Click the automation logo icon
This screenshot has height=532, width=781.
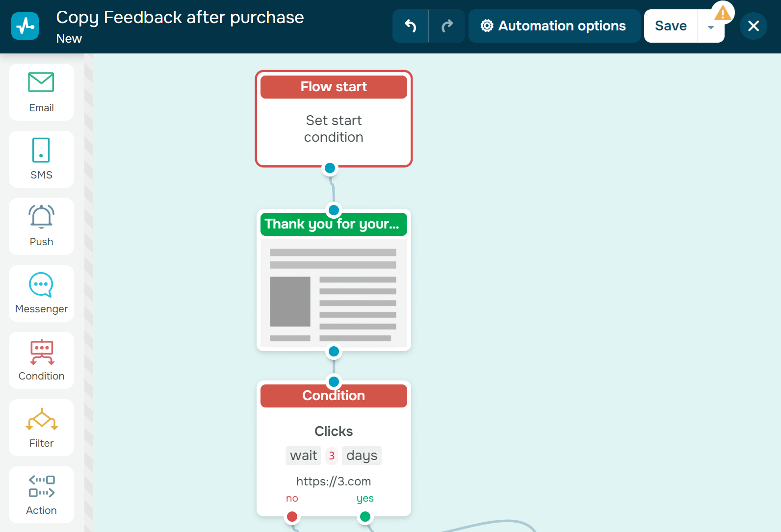click(25, 26)
